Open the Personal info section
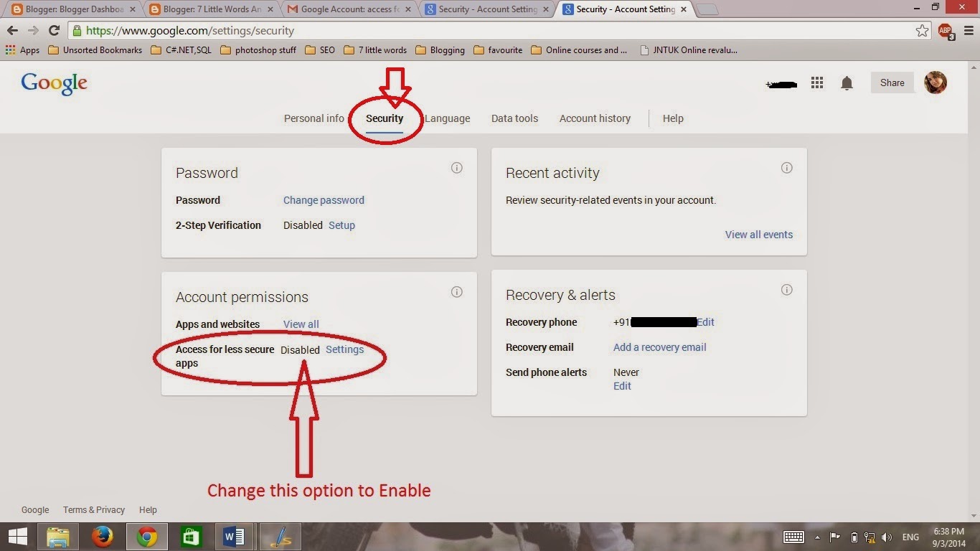Screen dimensions: 980x551 (314, 118)
